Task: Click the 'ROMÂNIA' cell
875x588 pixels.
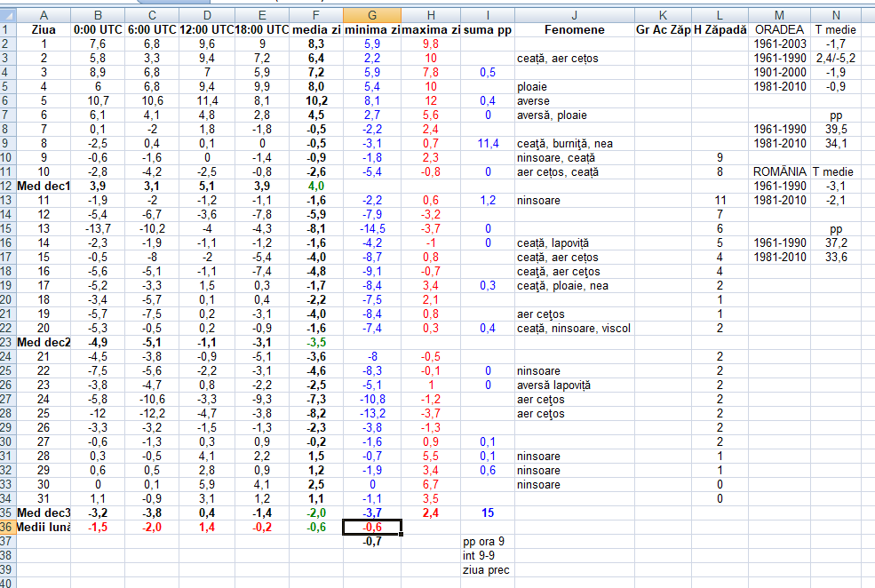Action: [x=779, y=171]
